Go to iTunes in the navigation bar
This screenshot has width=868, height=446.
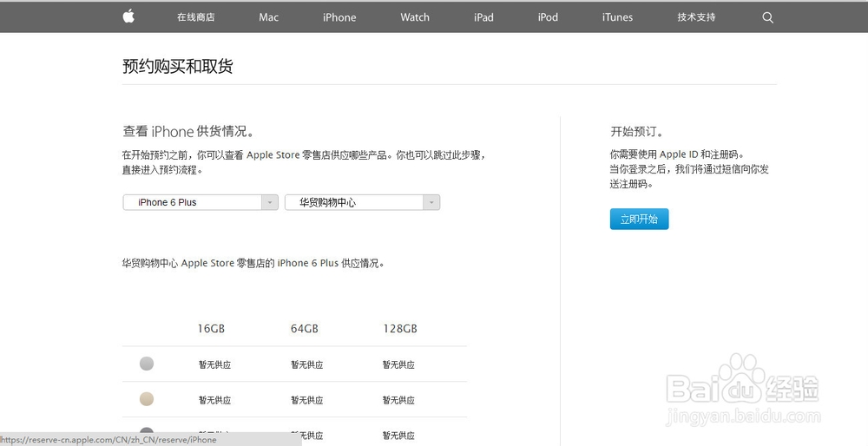617,17
